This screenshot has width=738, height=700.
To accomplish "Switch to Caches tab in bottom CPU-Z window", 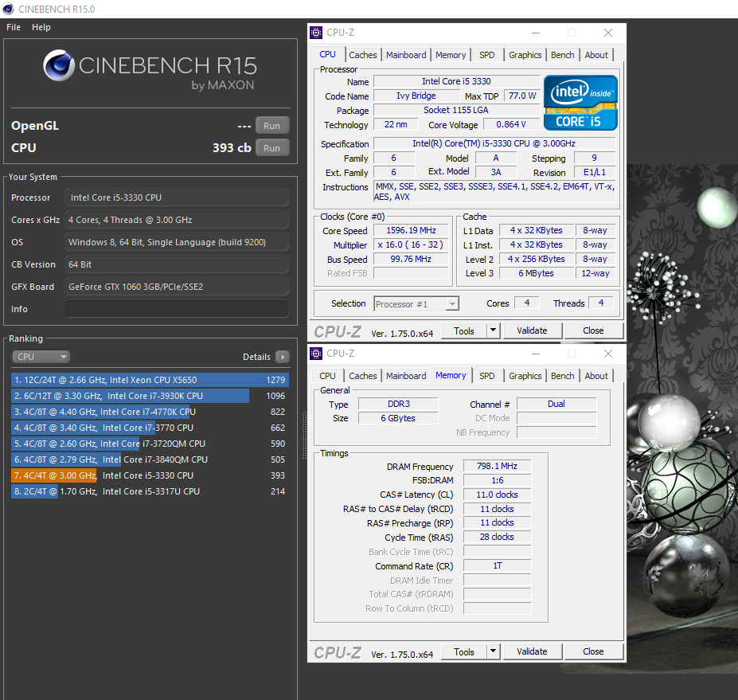I will tap(363, 376).
